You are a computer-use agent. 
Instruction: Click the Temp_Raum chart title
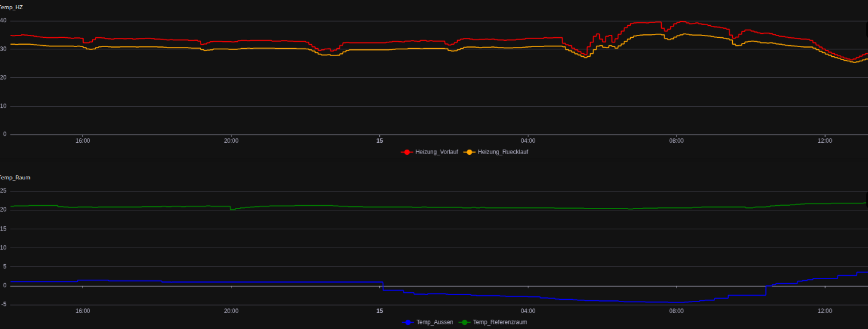click(x=14, y=178)
